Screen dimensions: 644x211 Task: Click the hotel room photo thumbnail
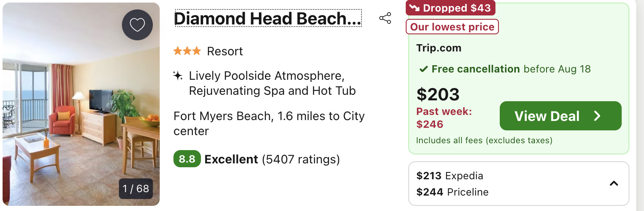(81, 104)
